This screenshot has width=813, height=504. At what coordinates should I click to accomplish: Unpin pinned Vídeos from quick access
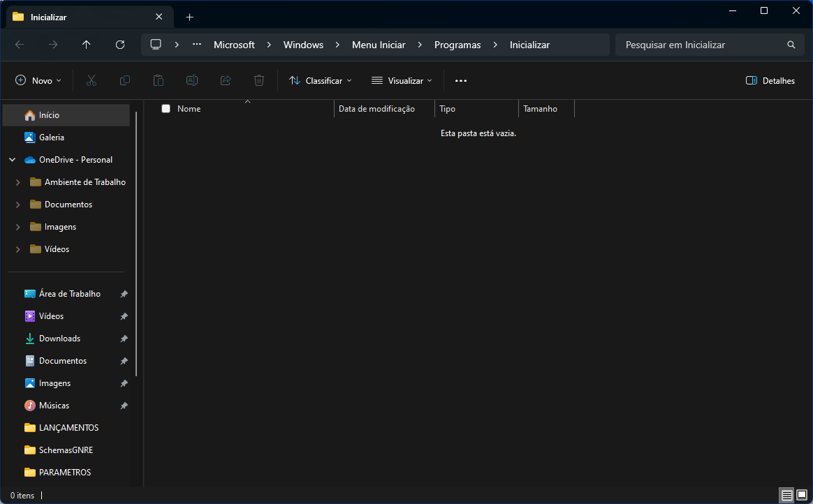pyautogui.click(x=124, y=316)
